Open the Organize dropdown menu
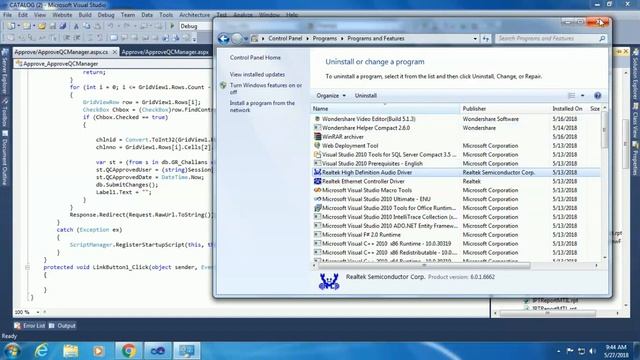The image size is (640, 360). (x=331, y=96)
